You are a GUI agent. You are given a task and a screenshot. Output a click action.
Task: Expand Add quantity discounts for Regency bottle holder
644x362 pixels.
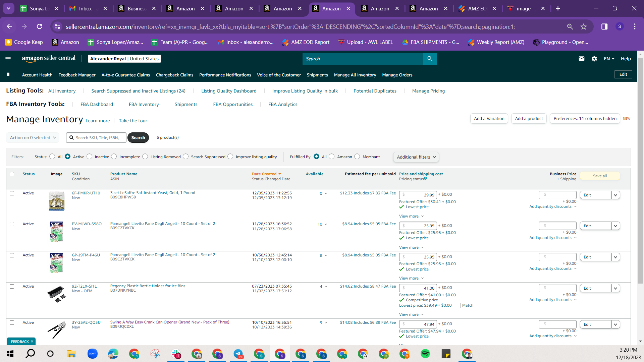pos(553,300)
